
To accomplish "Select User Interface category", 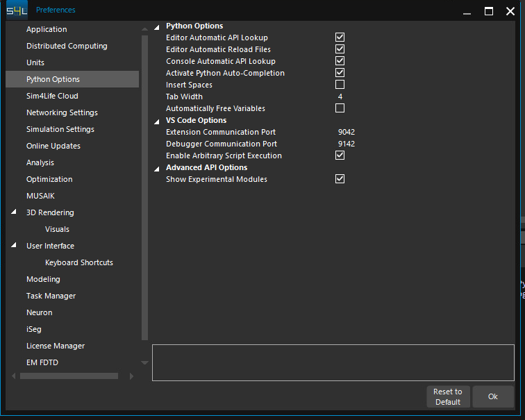I will (50, 246).
